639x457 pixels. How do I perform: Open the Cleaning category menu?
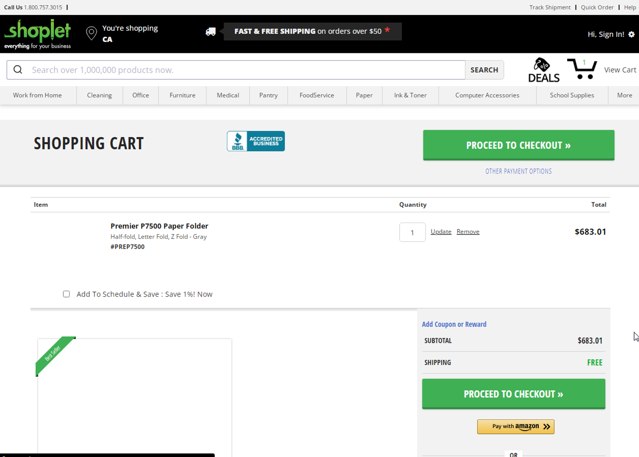tap(99, 95)
